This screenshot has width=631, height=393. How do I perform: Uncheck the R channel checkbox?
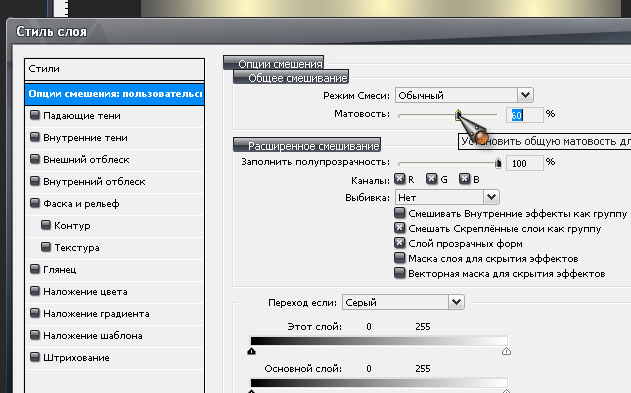tap(400, 179)
